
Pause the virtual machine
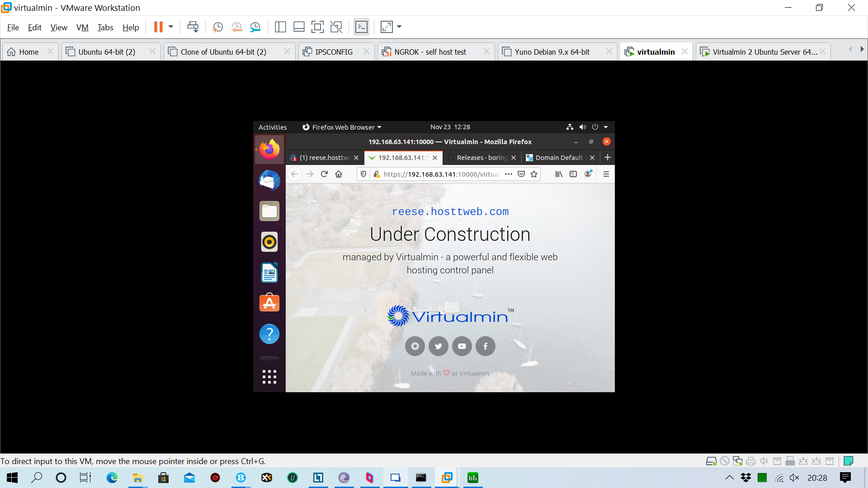(158, 27)
